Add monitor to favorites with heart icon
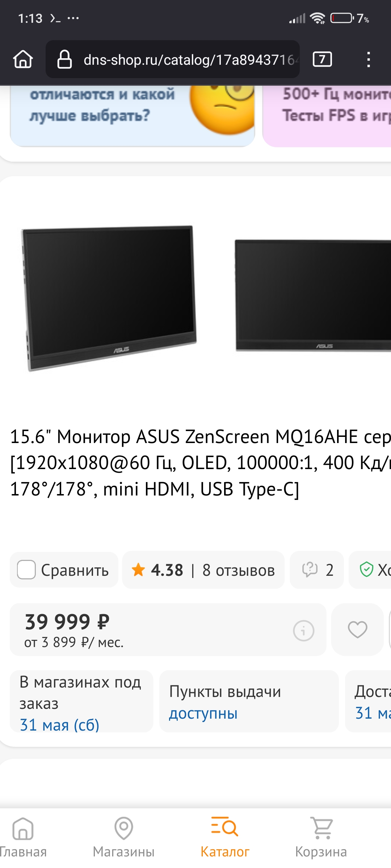Viewport: 391px width, 868px height. pos(358,630)
